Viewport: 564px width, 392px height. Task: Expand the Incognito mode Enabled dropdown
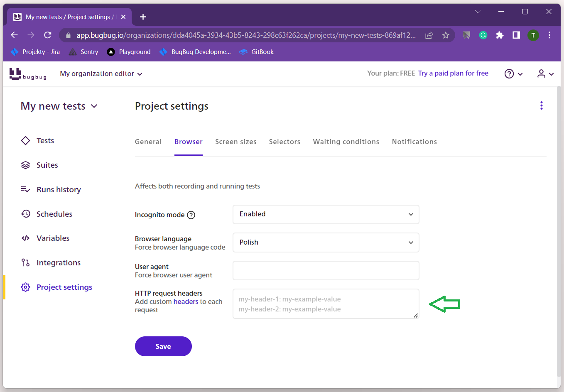point(326,214)
